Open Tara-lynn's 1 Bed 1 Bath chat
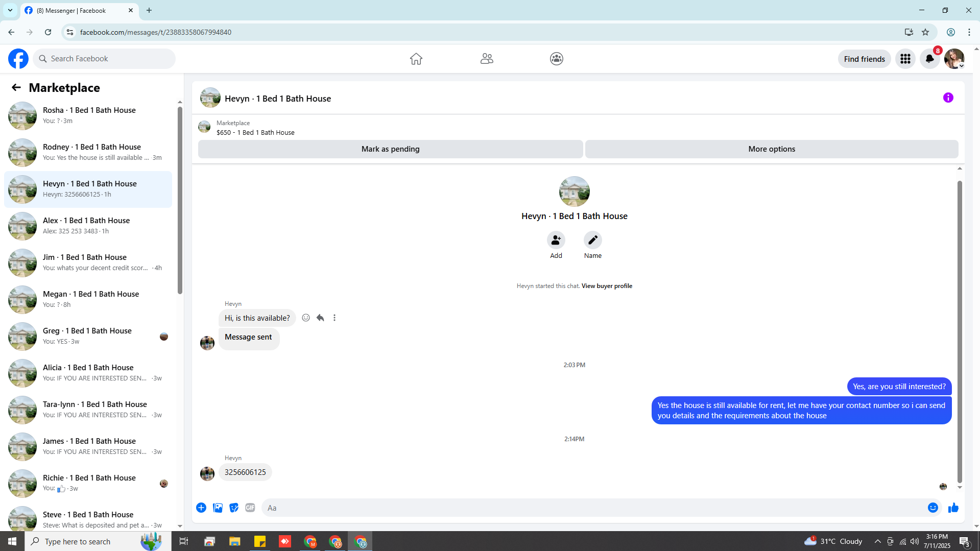The width and height of the screenshot is (980, 551). click(88, 410)
